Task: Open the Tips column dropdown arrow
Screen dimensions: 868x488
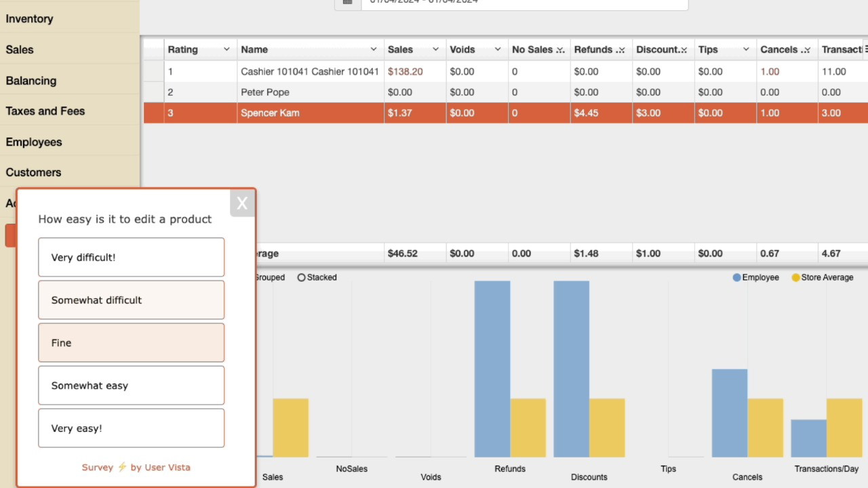Action: pos(745,49)
